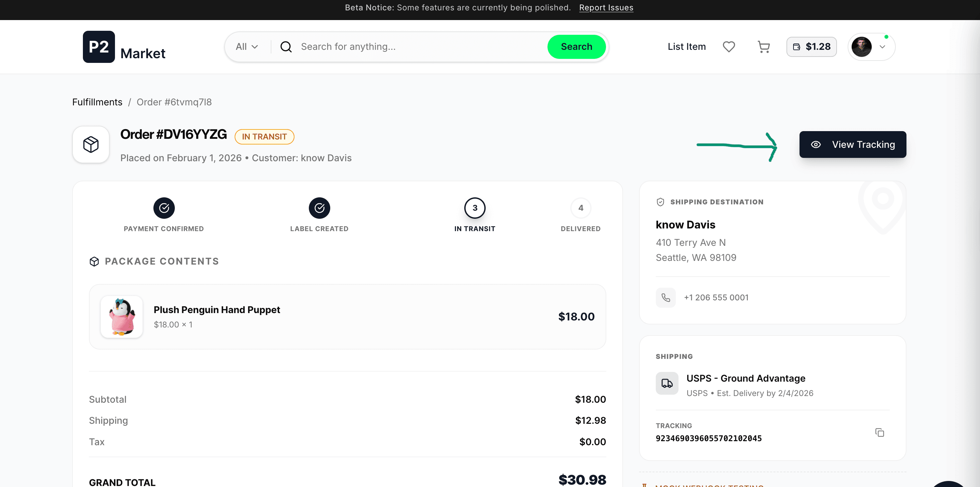Image resolution: width=980 pixels, height=487 pixels.
Task: Open the profile avatar menu
Action: [871, 46]
